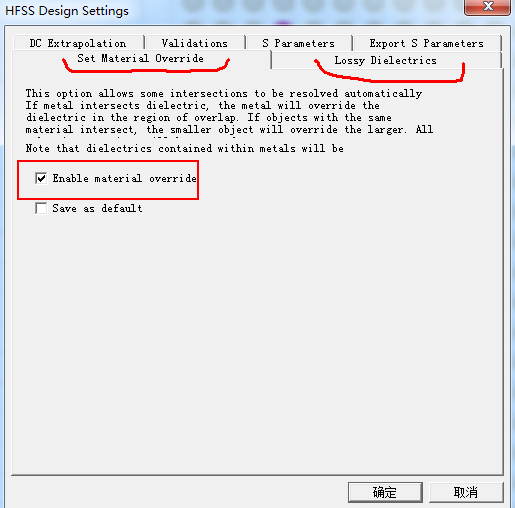This screenshot has width=515, height=508.
Task: Click the material override description paragraph
Action: [229, 111]
